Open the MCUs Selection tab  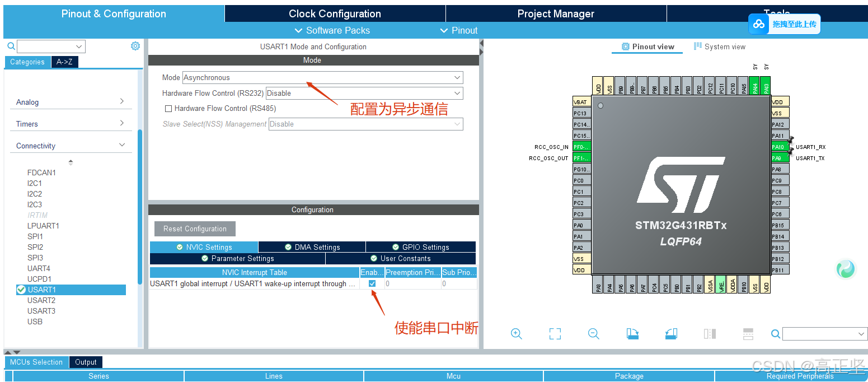tap(36, 362)
